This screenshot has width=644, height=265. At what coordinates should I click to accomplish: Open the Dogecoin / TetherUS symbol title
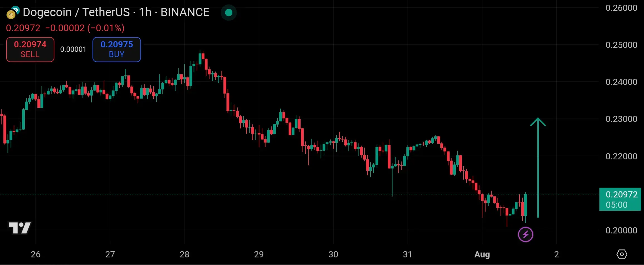coord(116,12)
